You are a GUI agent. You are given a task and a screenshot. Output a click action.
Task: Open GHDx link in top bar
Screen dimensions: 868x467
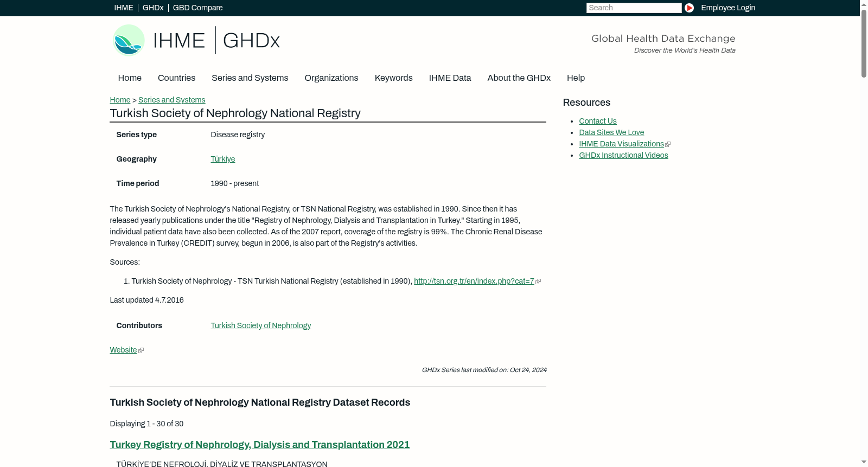(x=153, y=8)
